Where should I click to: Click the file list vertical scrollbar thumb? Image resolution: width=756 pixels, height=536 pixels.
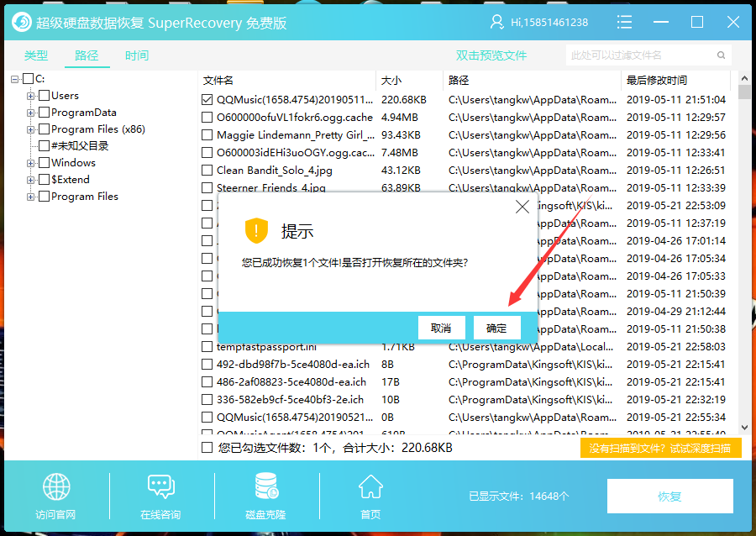744,92
